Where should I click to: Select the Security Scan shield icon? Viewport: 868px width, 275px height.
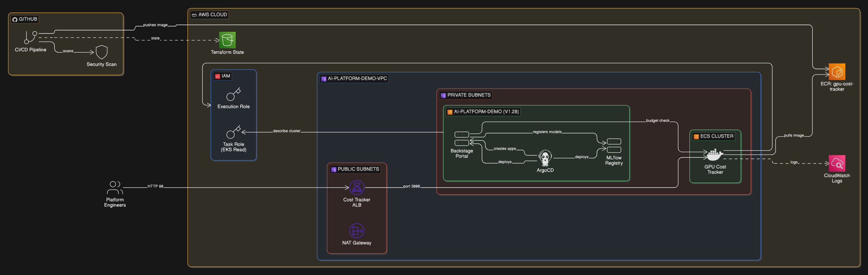pyautogui.click(x=101, y=52)
